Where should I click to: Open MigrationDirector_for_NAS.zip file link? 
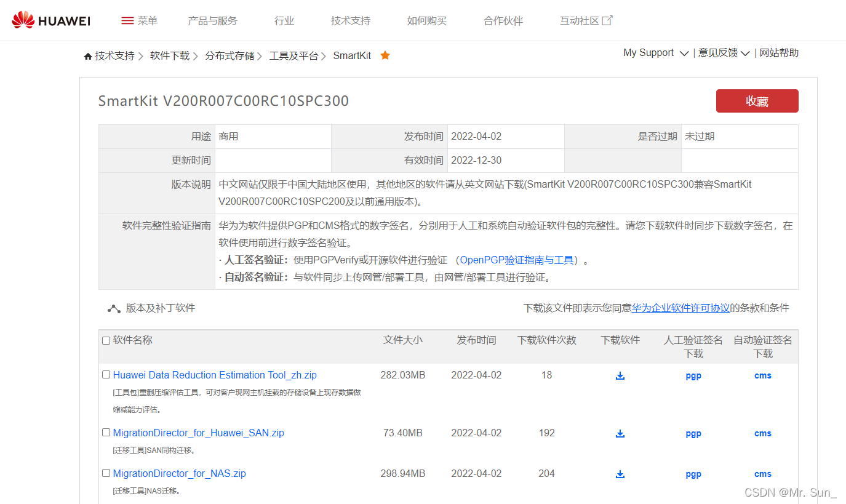coord(179,474)
